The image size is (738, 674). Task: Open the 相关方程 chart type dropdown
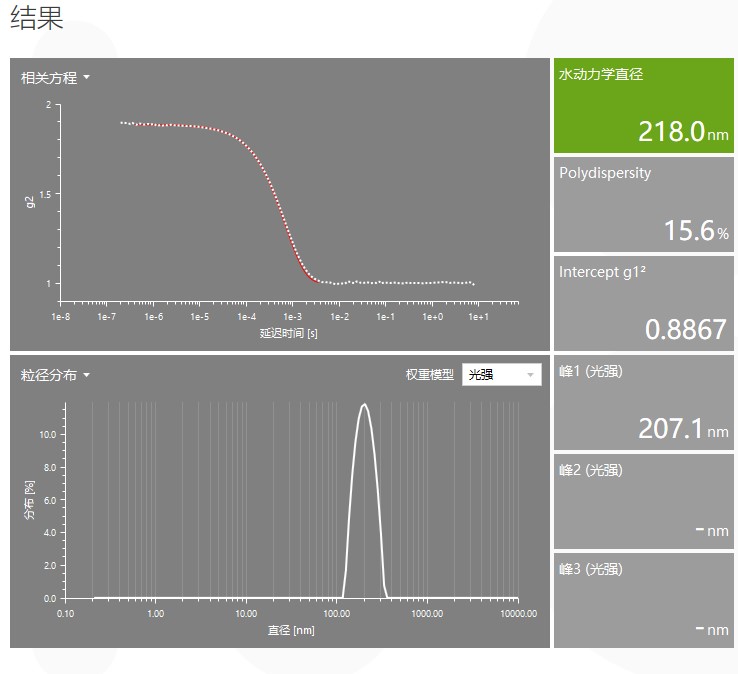pos(55,78)
